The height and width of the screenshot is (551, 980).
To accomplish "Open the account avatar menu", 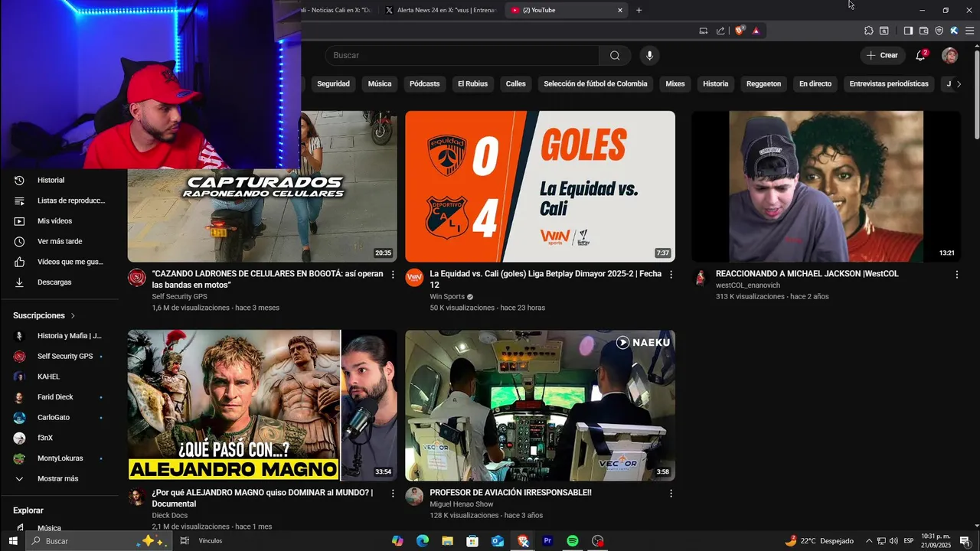I will coord(949,55).
